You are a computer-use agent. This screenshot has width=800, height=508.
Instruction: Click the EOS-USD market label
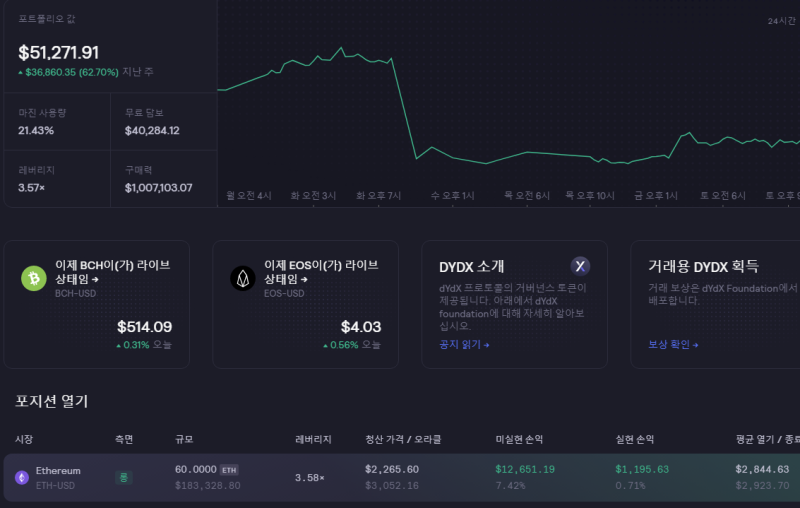(x=284, y=293)
